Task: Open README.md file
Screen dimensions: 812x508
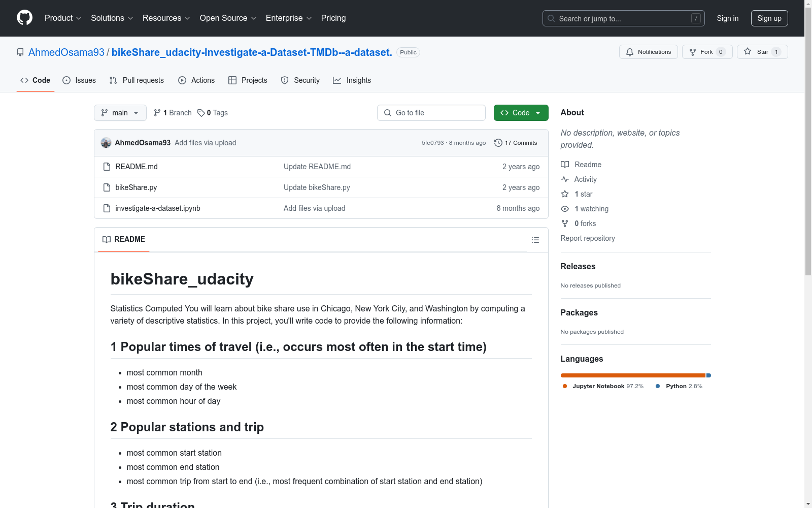Action: coord(137,167)
